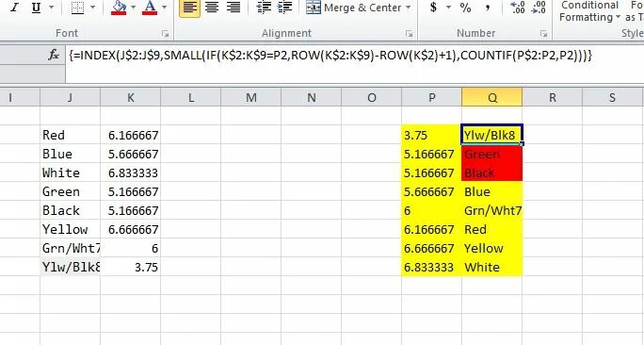Open the Alignment group dialog launcher
This screenshot has width=644, height=345.
click(409, 34)
